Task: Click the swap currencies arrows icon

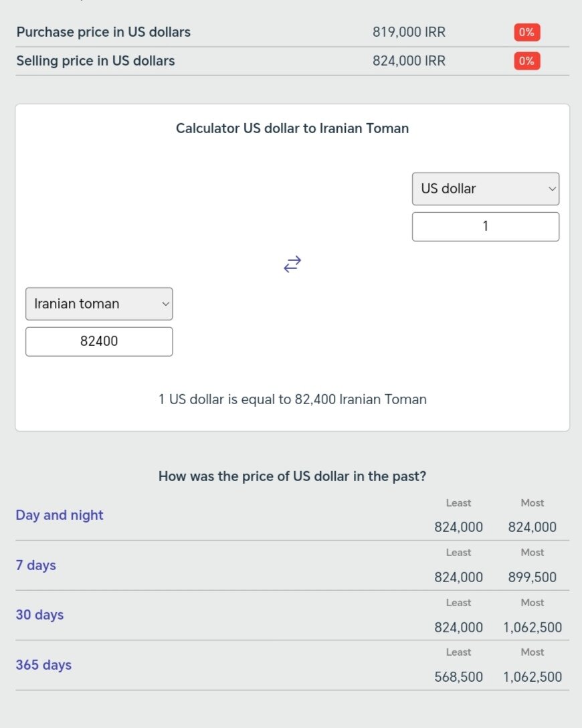Action: click(x=292, y=264)
